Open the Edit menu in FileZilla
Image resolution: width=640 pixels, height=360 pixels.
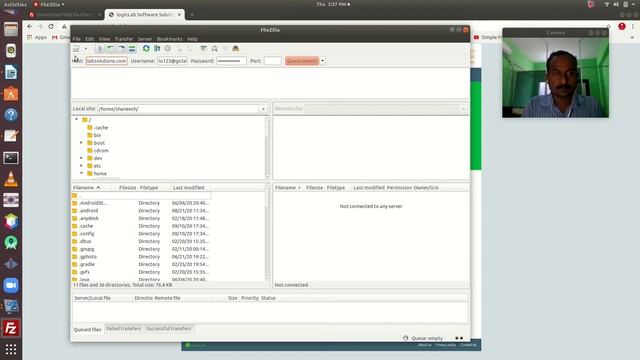pos(89,39)
